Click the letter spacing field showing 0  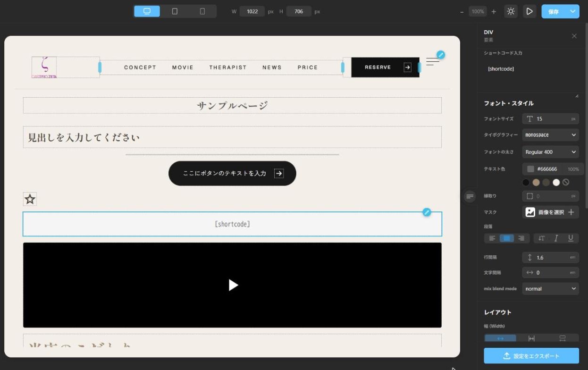click(550, 273)
